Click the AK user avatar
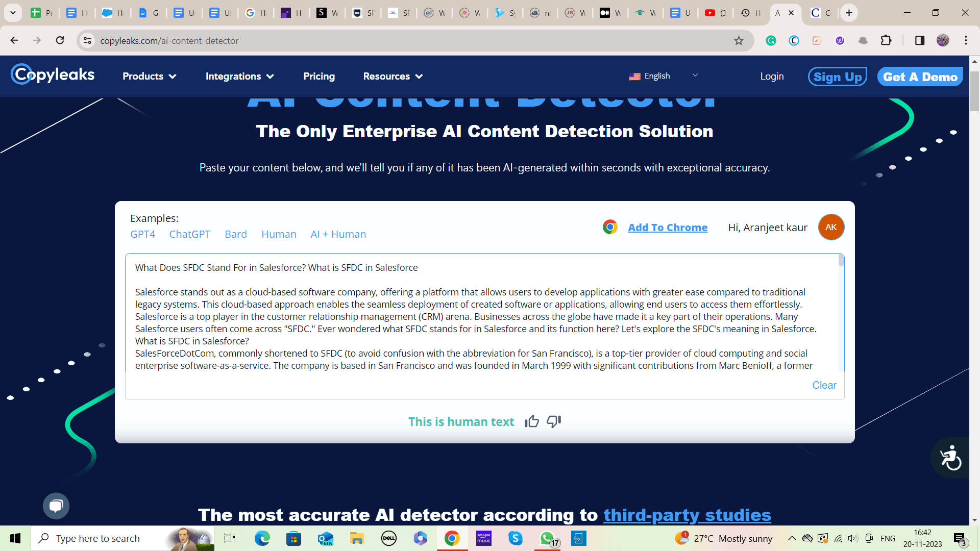The width and height of the screenshot is (980, 551). tap(831, 227)
